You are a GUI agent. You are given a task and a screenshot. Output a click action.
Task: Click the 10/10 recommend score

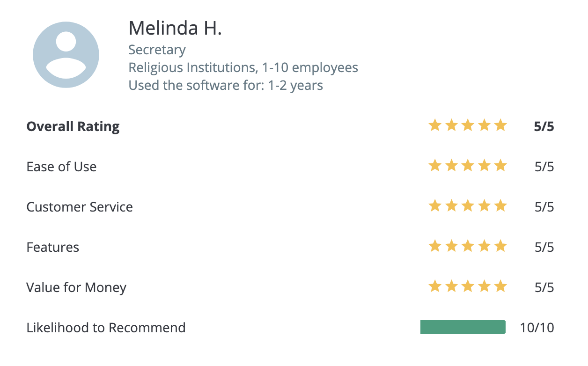(537, 328)
